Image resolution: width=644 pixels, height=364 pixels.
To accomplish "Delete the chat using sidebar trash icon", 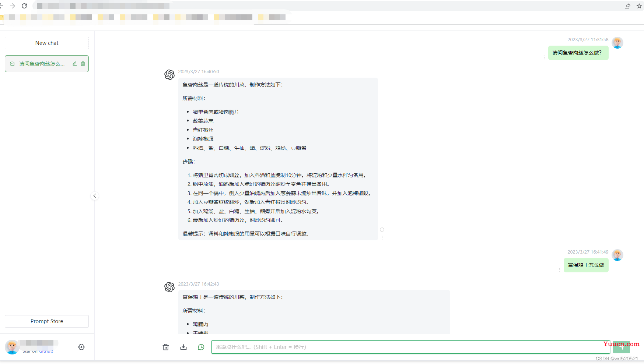I will click(x=83, y=64).
